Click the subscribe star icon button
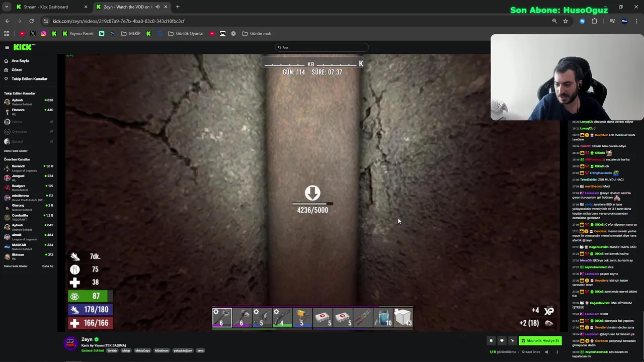Viewport: 644px width, 362px height. coord(512,341)
